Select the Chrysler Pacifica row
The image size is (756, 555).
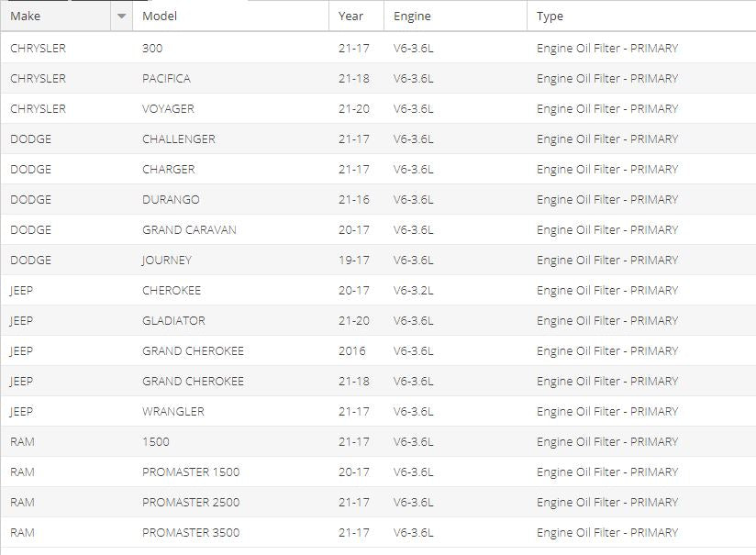pos(378,79)
